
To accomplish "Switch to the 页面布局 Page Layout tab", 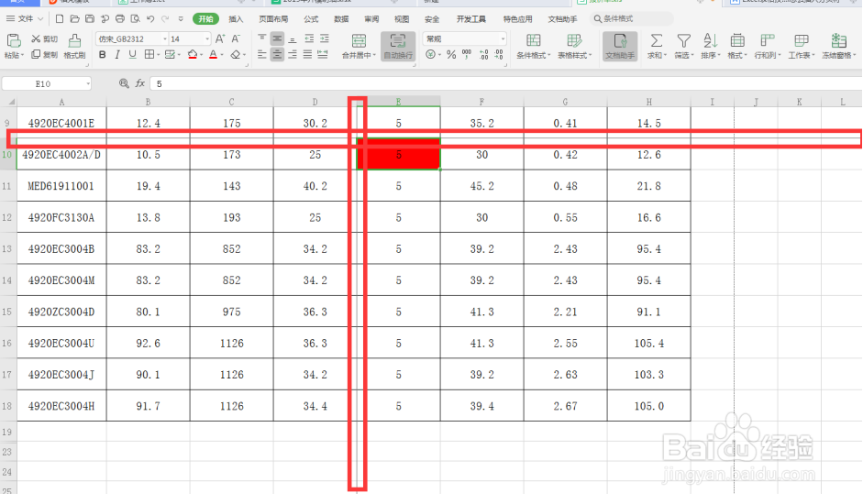I will click(273, 18).
